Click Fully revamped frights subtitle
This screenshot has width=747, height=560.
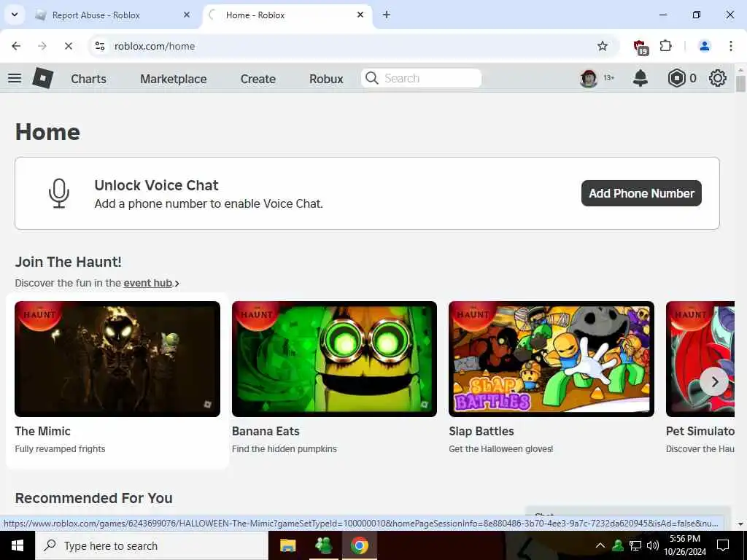click(x=60, y=449)
